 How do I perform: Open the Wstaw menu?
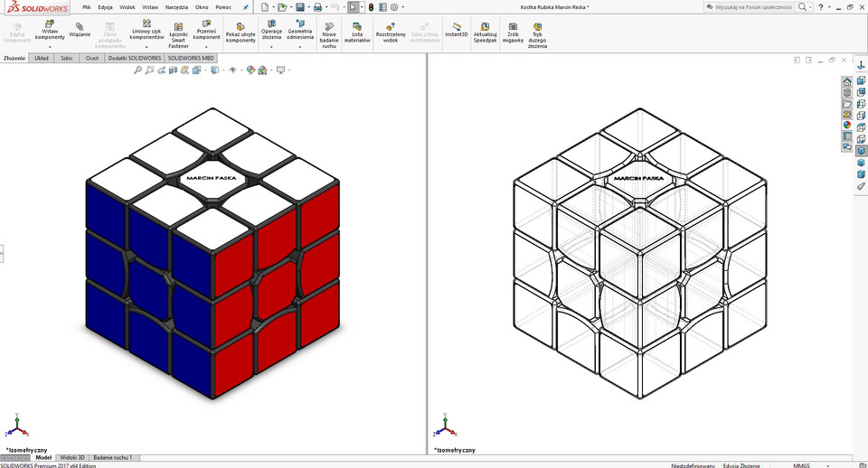(x=150, y=7)
